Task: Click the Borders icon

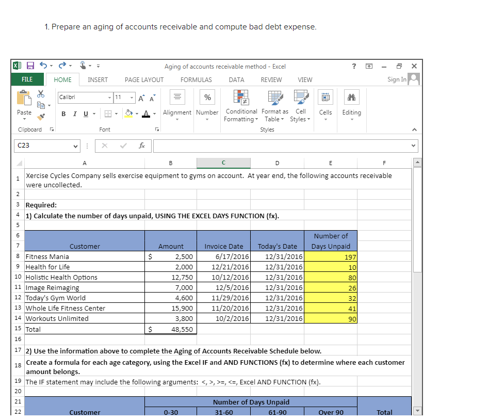Action: (108, 114)
